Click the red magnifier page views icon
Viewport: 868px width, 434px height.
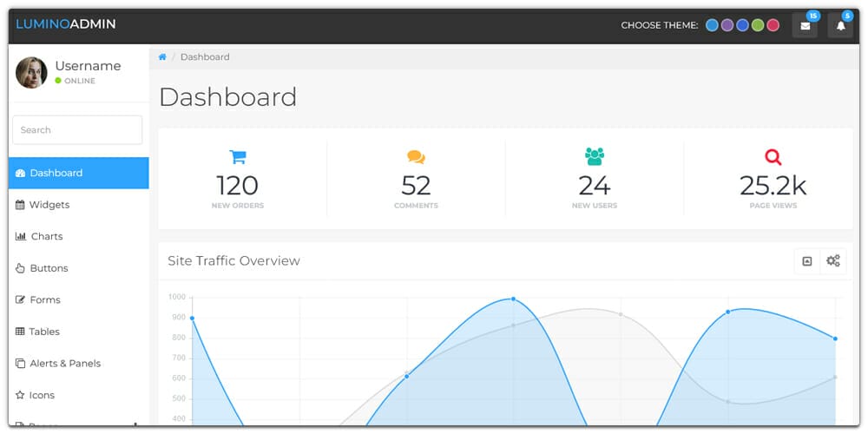[773, 157]
